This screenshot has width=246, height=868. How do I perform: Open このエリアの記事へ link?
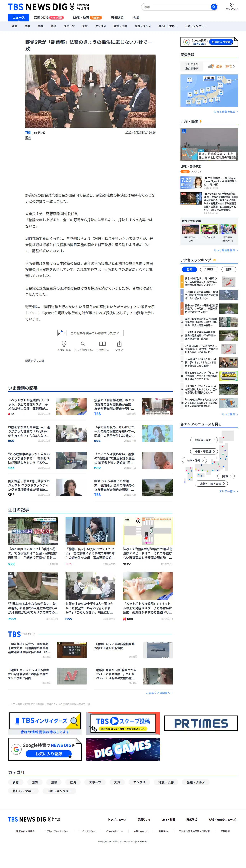(x=159, y=693)
